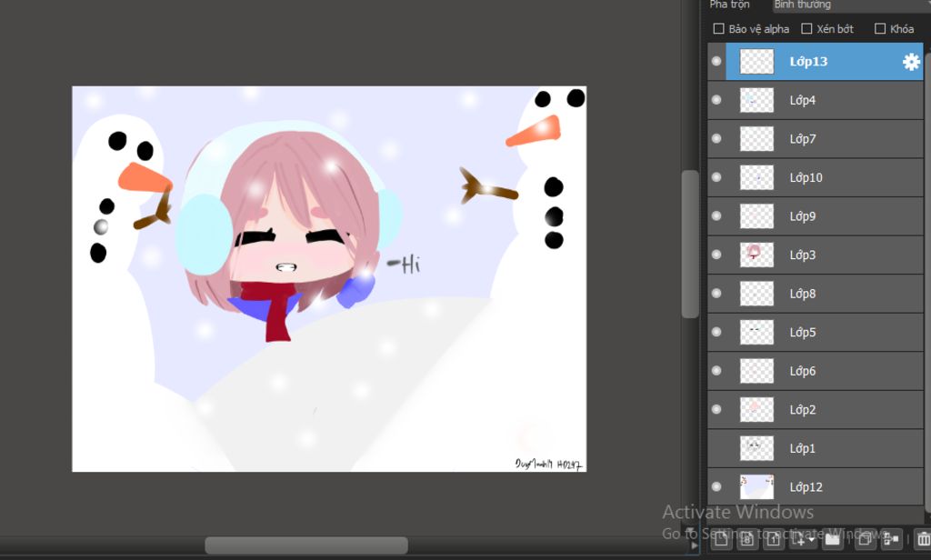Viewport: 931px width, 560px height.
Task: Duplicate the selected layer
Action: 865,539
